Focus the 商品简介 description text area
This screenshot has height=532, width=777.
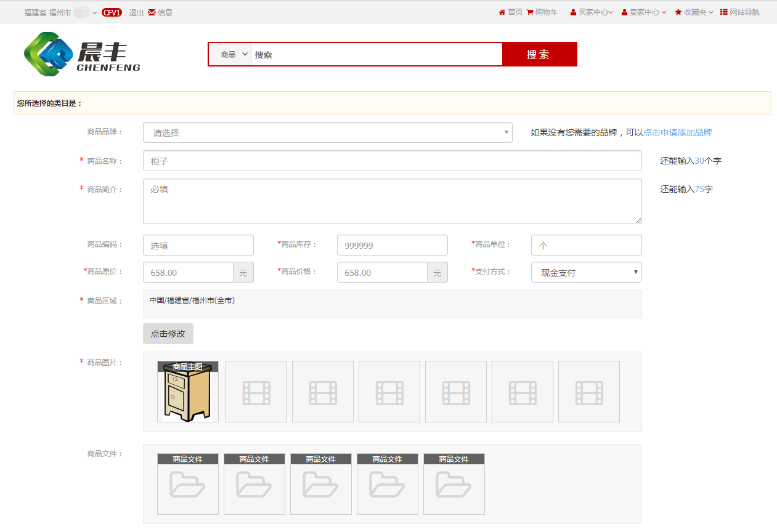pyautogui.click(x=392, y=201)
